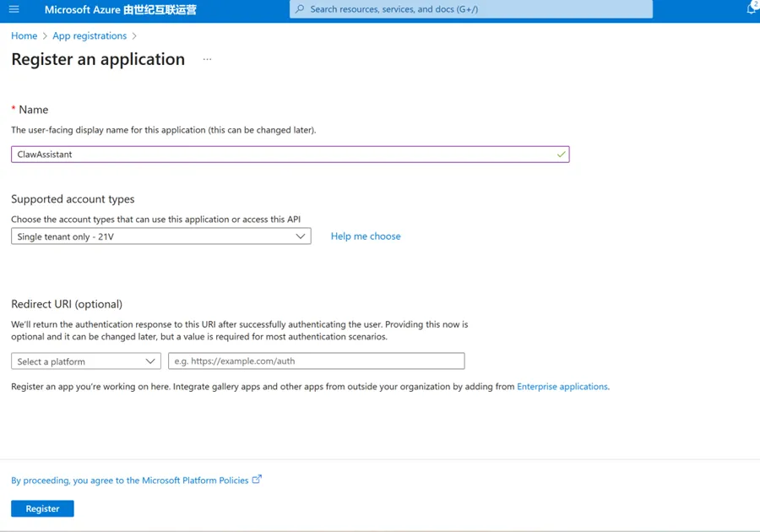
Task: Click the account types dropdown arrow
Action: coord(301,236)
